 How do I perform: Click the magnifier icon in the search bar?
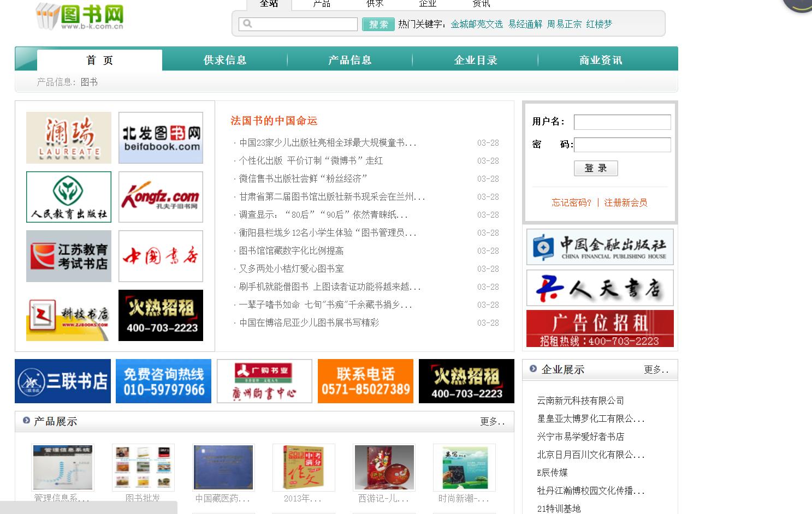click(247, 23)
